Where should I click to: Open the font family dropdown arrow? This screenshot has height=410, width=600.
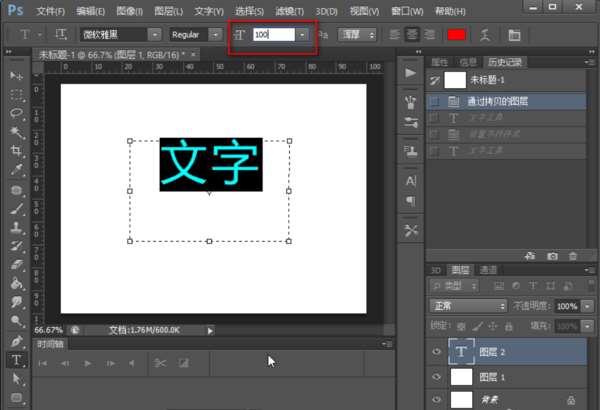click(155, 35)
